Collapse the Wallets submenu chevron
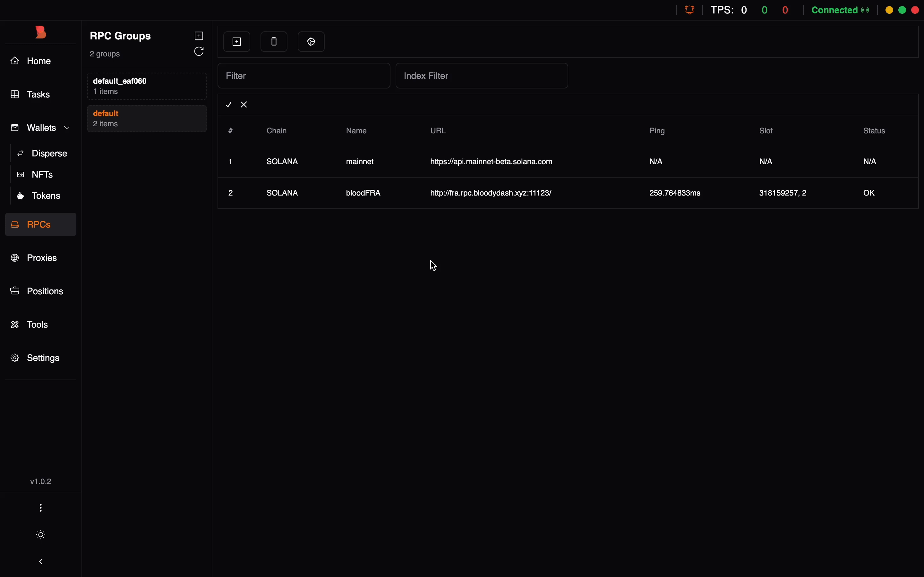924x577 pixels. coord(67,128)
